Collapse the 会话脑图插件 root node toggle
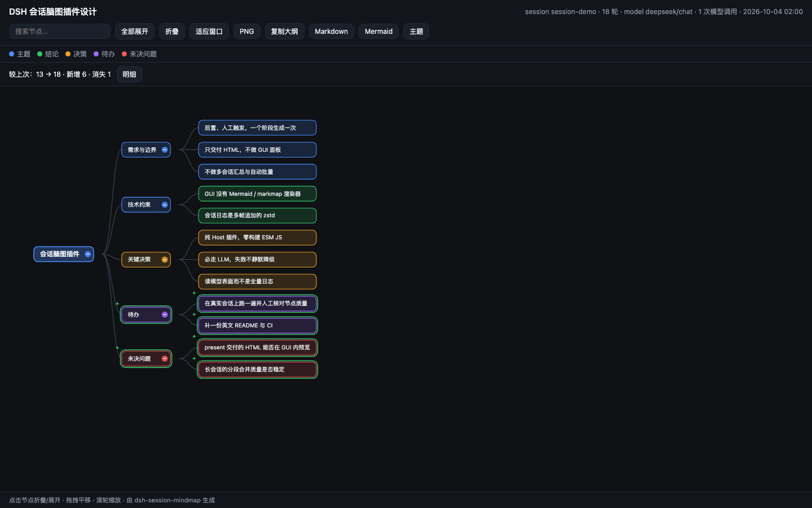812x508 pixels. click(87, 254)
